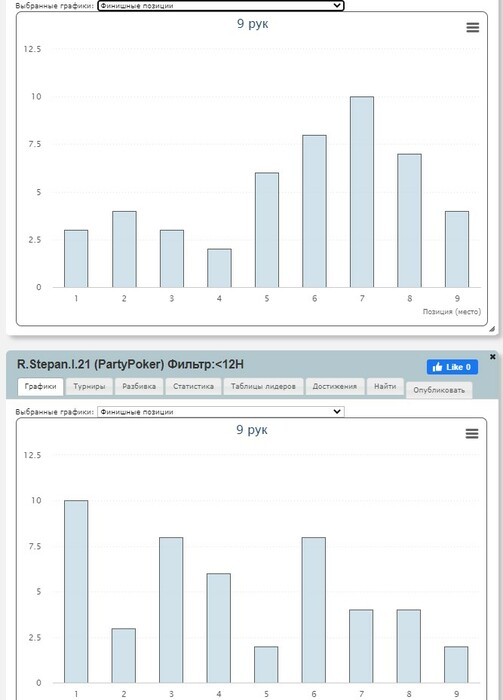Select position 7 bar in bottom chart
The image size is (503, 700).
(x=361, y=646)
